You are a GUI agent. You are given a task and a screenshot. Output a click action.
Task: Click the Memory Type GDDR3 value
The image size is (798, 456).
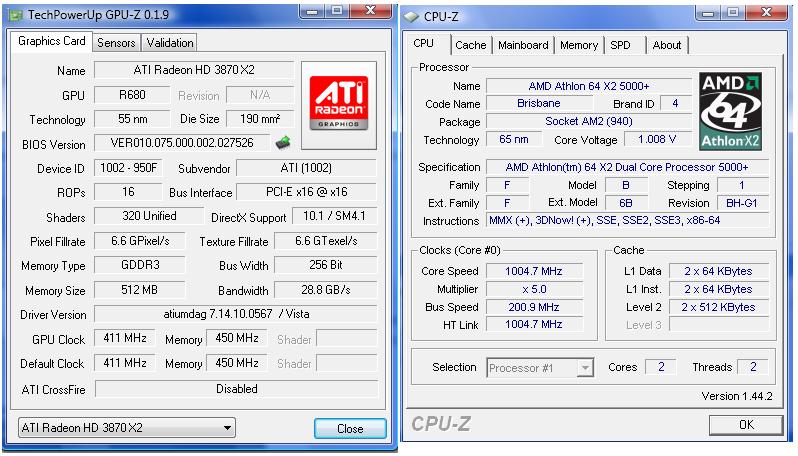[x=140, y=265]
